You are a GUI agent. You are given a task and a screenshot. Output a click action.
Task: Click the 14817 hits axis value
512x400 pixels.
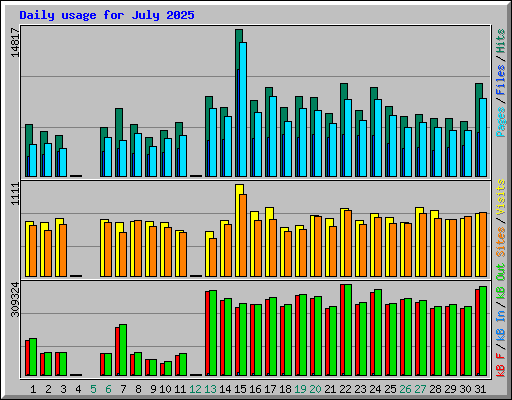15,43
